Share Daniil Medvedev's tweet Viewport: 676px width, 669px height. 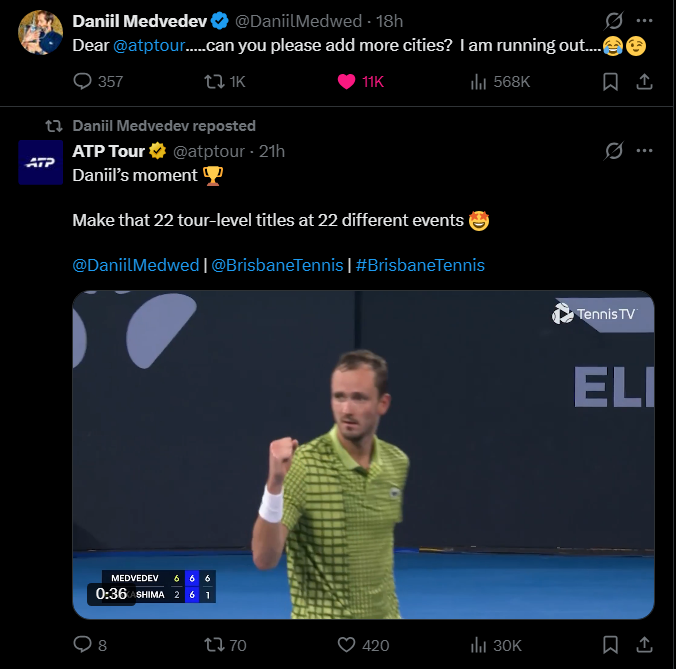tap(645, 81)
